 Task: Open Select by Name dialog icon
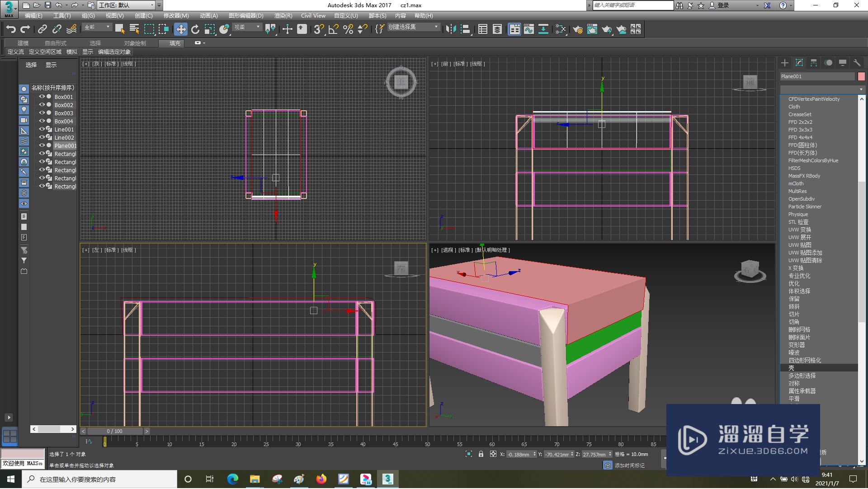pyautogui.click(x=134, y=29)
